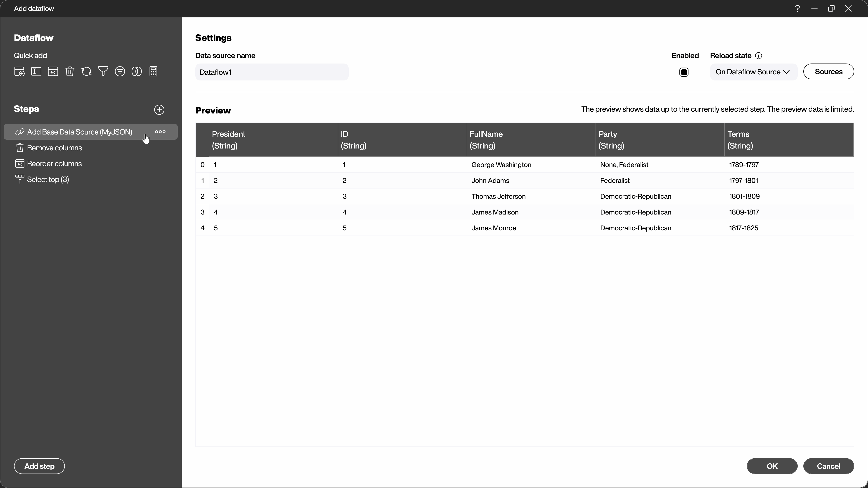This screenshot has height=488, width=868.
Task: Restore the Add dataflow window size
Action: (831, 8)
